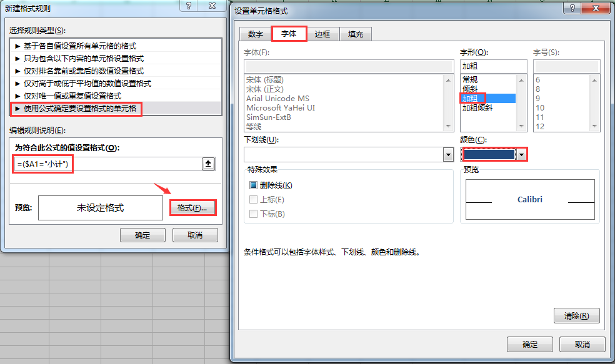Select rule type 仅对唯一值或重复值设置格式
615x364 pixels.
(x=116, y=96)
